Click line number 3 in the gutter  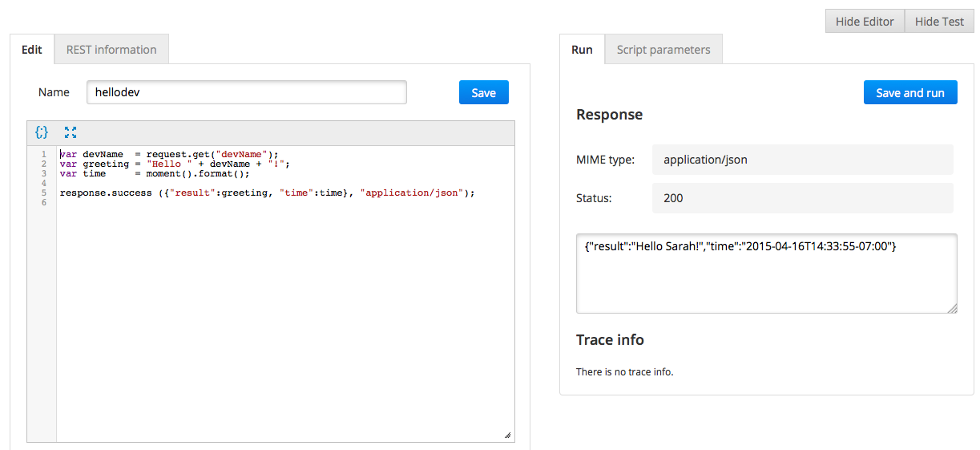43,174
